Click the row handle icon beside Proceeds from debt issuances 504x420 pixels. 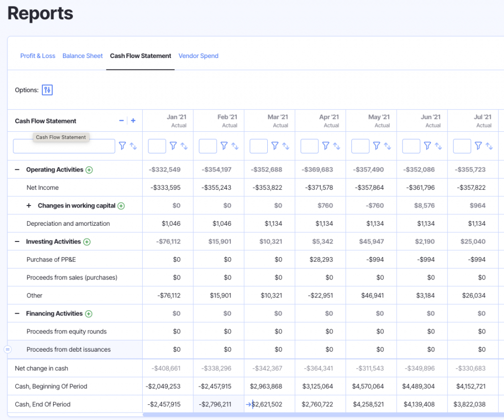tap(7, 349)
